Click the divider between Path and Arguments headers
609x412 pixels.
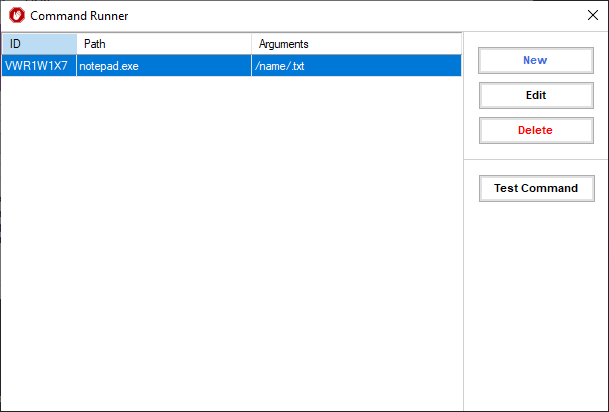click(x=252, y=44)
